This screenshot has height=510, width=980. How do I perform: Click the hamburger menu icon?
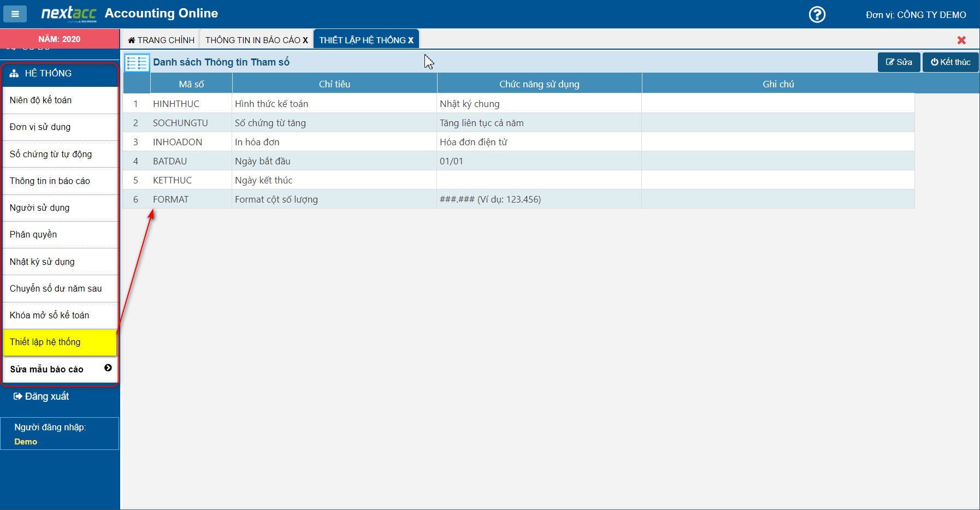[x=15, y=14]
